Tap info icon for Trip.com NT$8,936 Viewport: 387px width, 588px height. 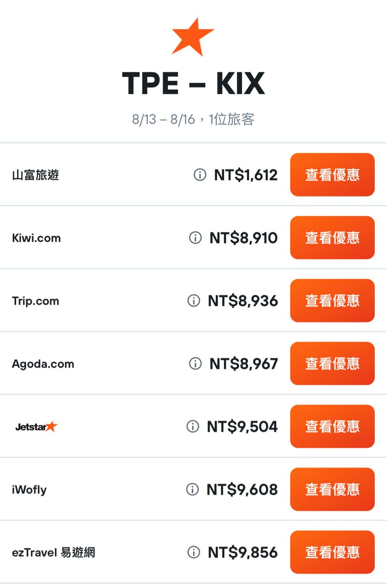pyautogui.click(x=194, y=300)
